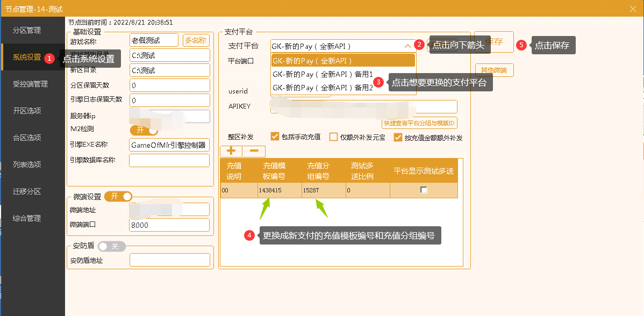Enable the 安防盾 switch
This screenshot has height=316, width=644.
(x=111, y=246)
